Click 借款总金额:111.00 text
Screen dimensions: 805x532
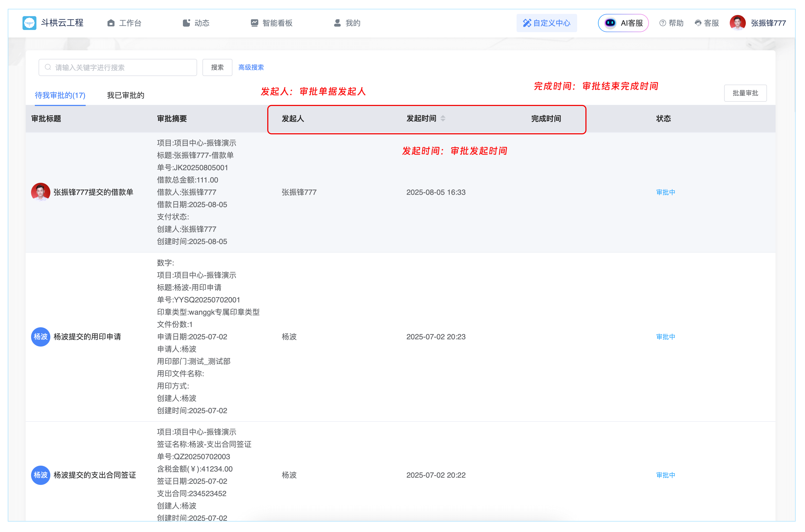pos(187,180)
